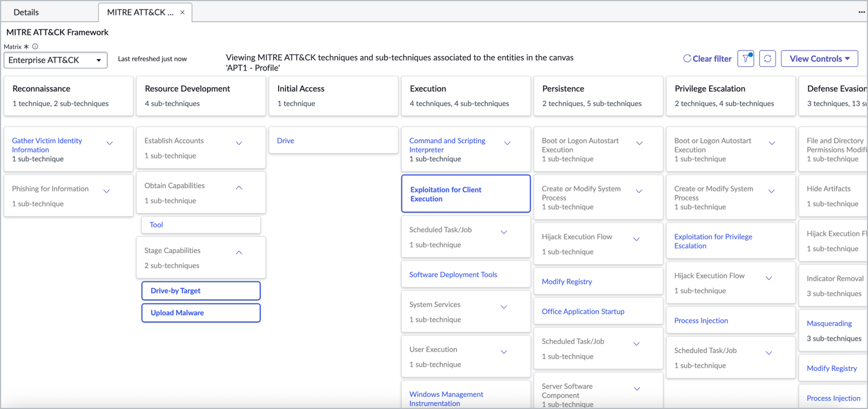This screenshot has width=868, height=409.
Task: Expand Privilege Escalation Boot or Logon Autostart chevron
Action: [772, 143]
